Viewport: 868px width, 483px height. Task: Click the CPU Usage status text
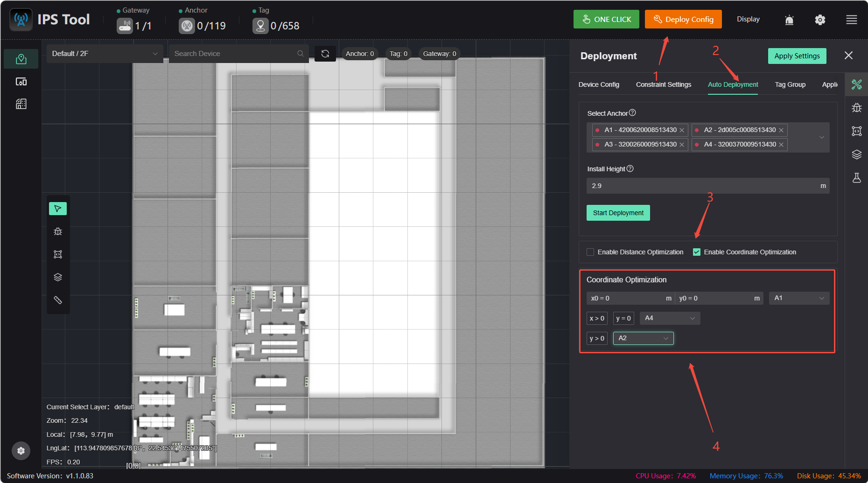(665, 476)
